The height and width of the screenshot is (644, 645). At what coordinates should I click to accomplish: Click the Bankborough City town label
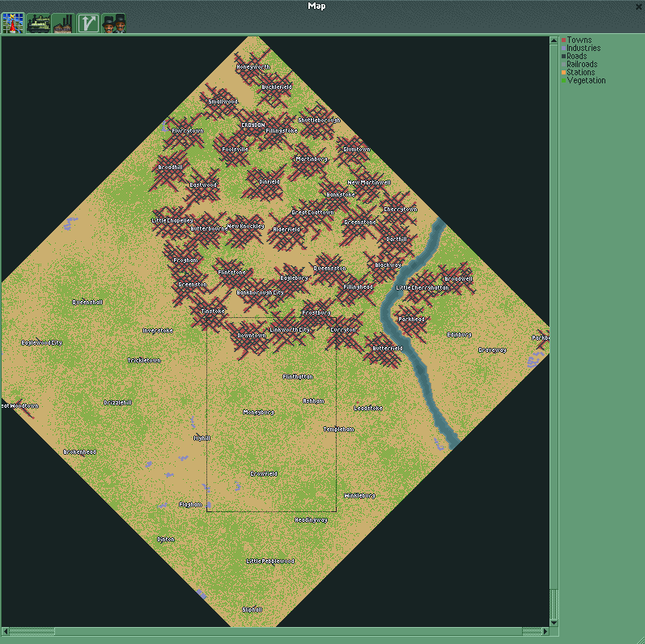pyautogui.click(x=260, y=293)
